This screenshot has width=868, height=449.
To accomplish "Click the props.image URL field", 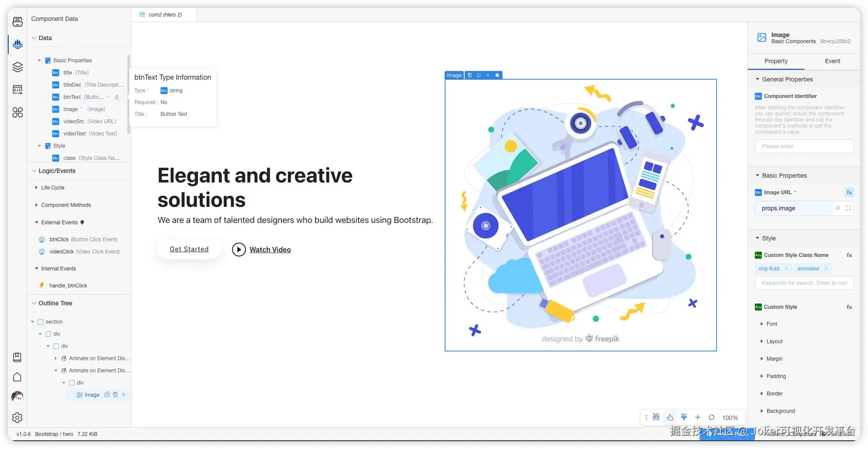I will [x=794, y=208].
